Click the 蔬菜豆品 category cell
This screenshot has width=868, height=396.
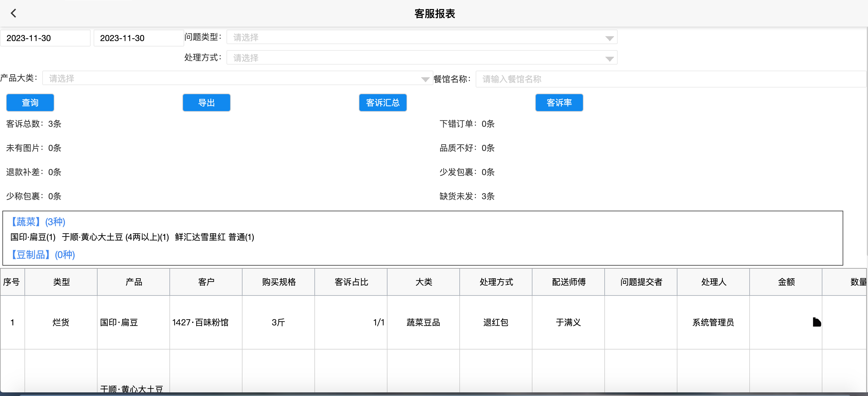point(423,322)
